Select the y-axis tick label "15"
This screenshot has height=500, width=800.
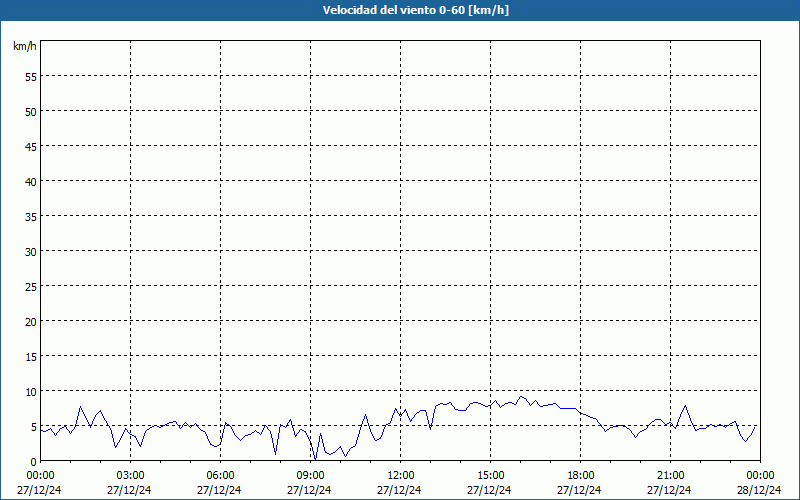pyautogui.click(x=31, y=357)
